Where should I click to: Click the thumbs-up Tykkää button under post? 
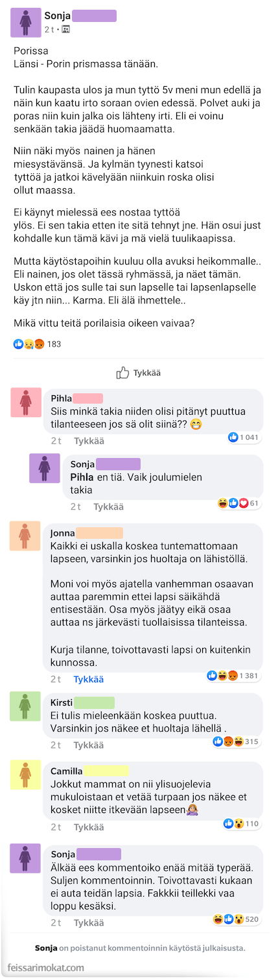coord(139,373)
